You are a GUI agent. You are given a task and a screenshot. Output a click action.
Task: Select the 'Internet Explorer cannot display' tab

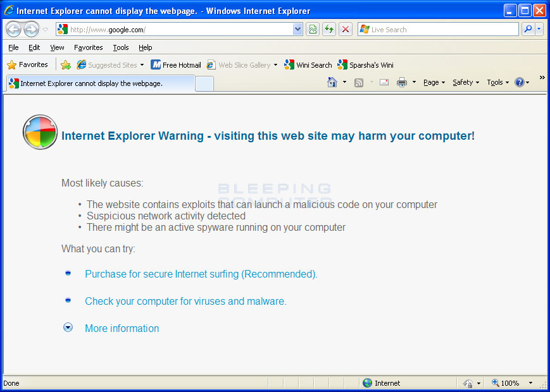[x=100, y=83]
